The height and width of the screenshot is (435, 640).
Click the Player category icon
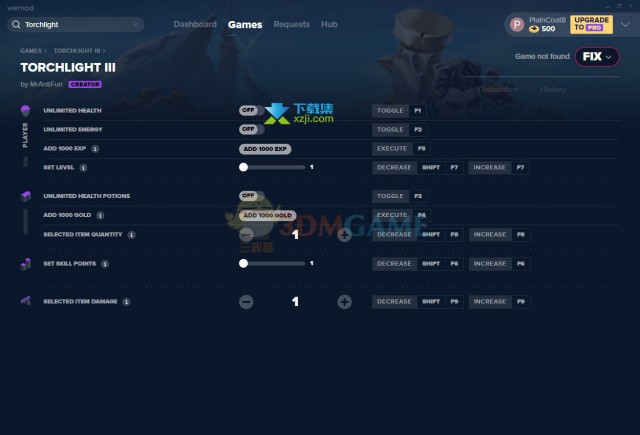25,111
